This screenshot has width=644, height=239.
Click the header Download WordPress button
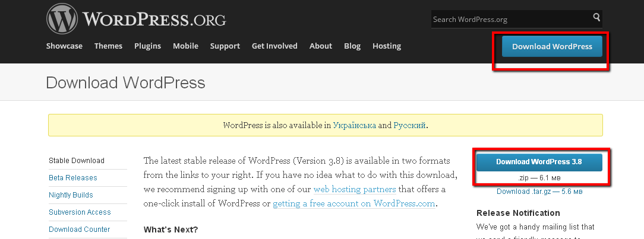(x=552, y=46)
